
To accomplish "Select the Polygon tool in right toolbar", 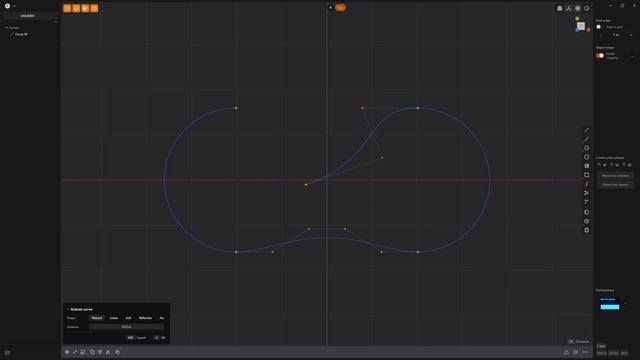I will [587, 157].
